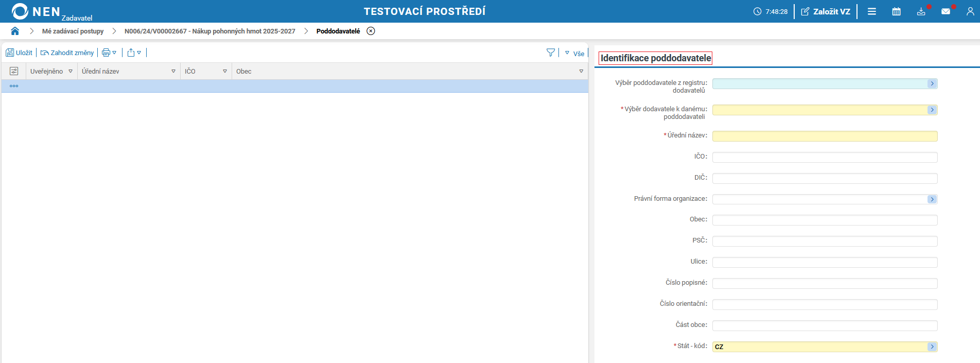Open Právní forma organizace selector arrow
980x363 pixels.
point(932,199)
